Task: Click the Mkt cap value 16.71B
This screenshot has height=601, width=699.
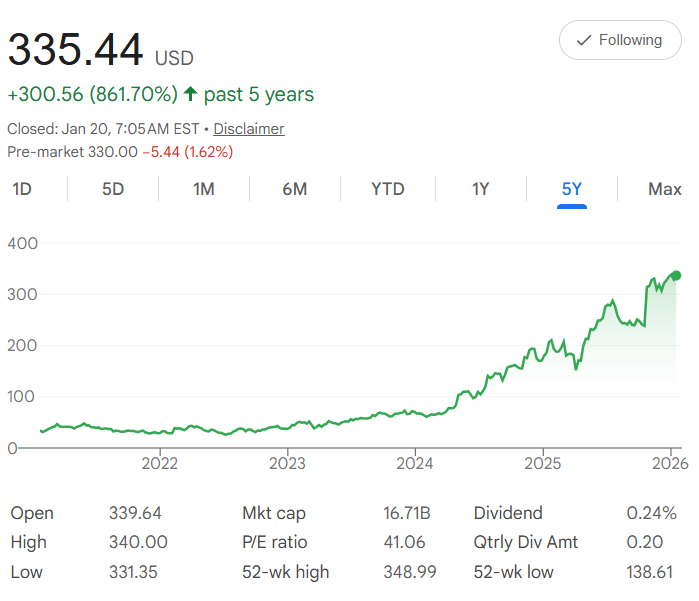Action: point(406,513)
